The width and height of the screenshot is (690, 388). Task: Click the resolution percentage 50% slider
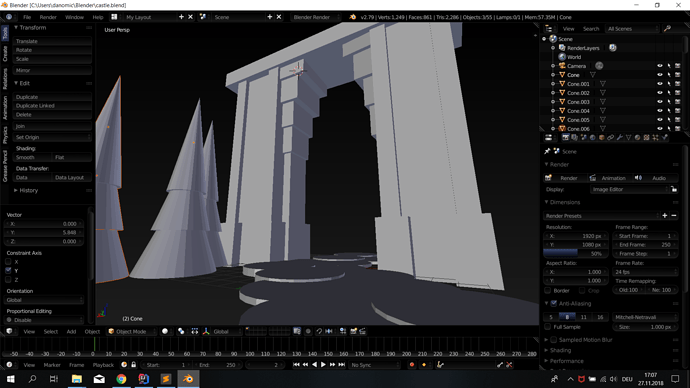[576, 254]
